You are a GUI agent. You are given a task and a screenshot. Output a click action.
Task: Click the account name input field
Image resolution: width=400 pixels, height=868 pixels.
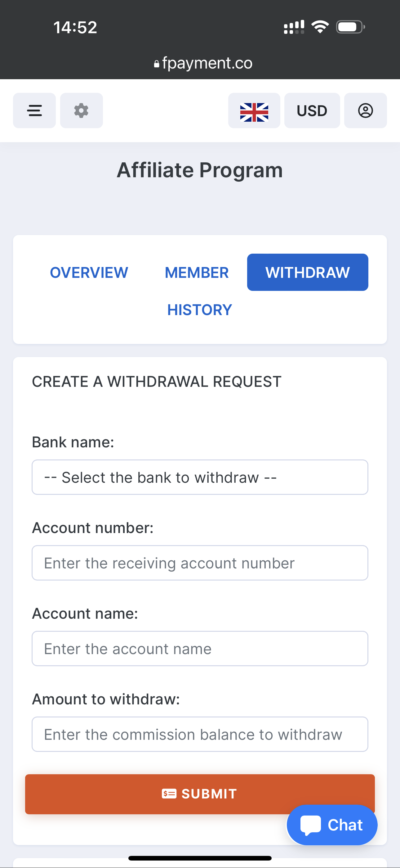tap(200, 648)
